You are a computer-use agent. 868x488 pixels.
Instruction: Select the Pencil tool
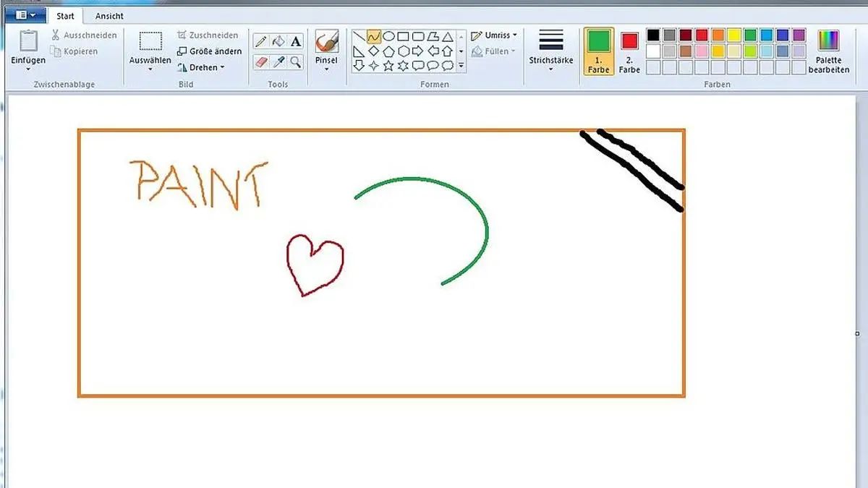pyautogui.click(x=261, y=41)
